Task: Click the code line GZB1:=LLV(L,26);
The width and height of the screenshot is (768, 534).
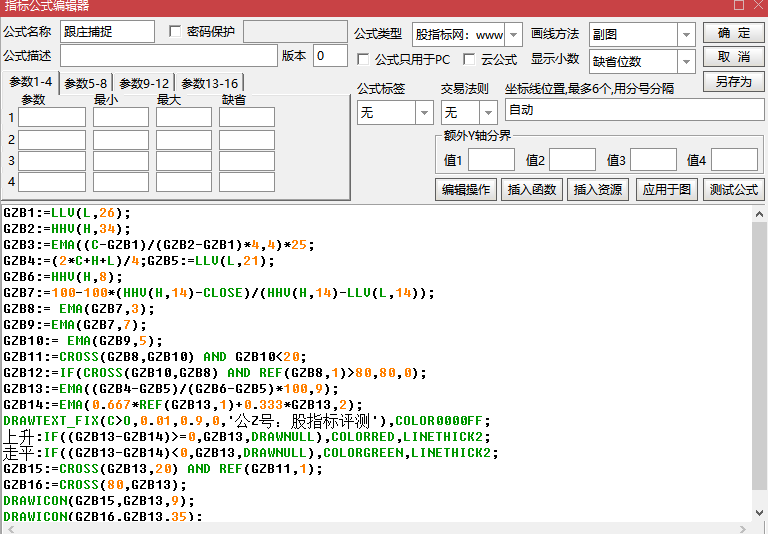Action: pos(67,213)
